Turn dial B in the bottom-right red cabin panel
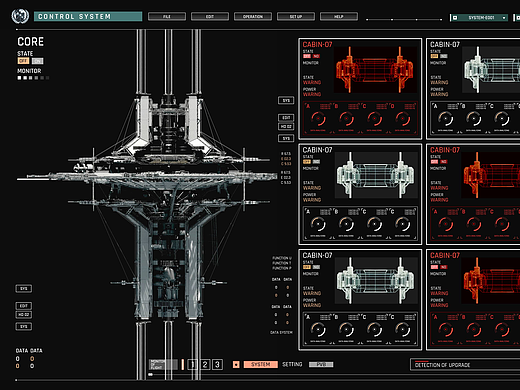The image size is (520, 390). point(474,329)
